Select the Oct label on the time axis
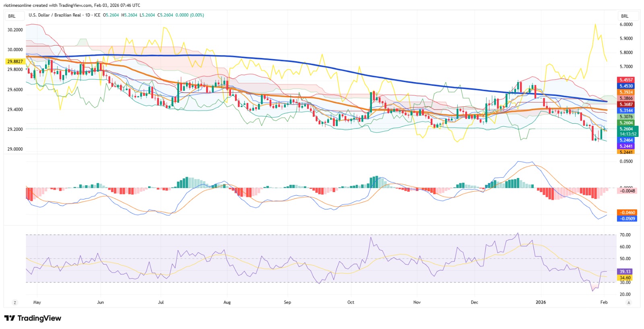Image resolution: width=644 pixels, height=329 pixels. coord(351,302)
